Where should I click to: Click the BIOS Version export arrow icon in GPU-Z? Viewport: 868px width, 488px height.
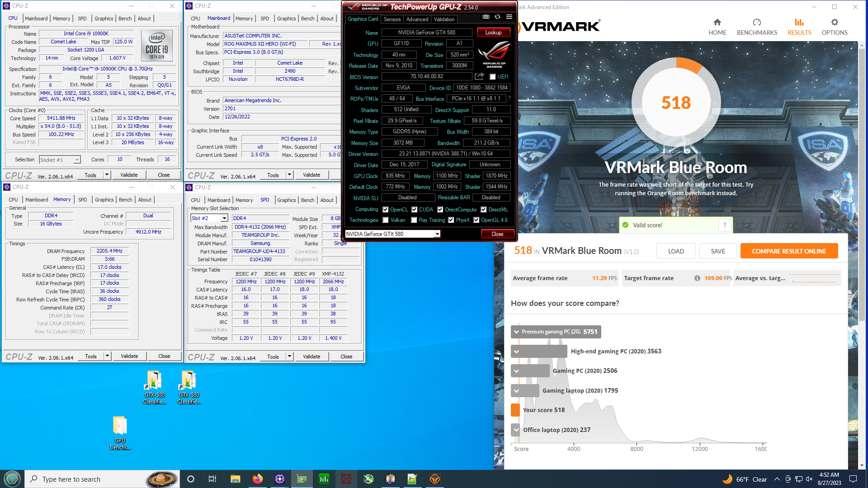pyautogui.click(x=479, y=76)
